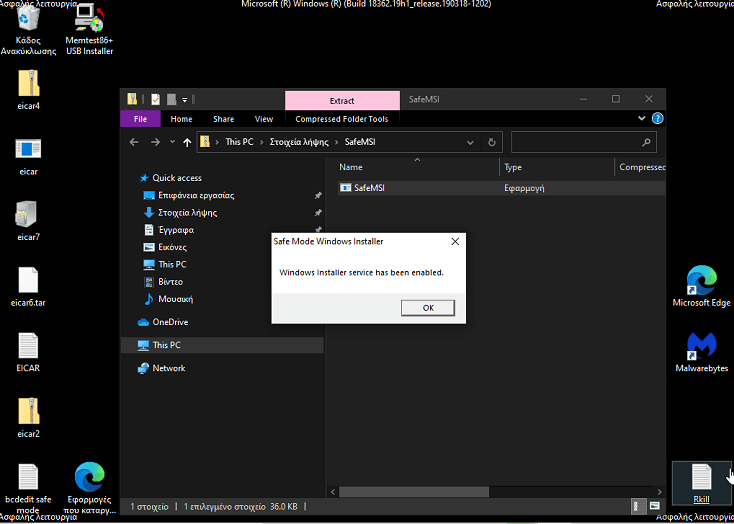Open Explorer Help question mark icon

point(658,118)
